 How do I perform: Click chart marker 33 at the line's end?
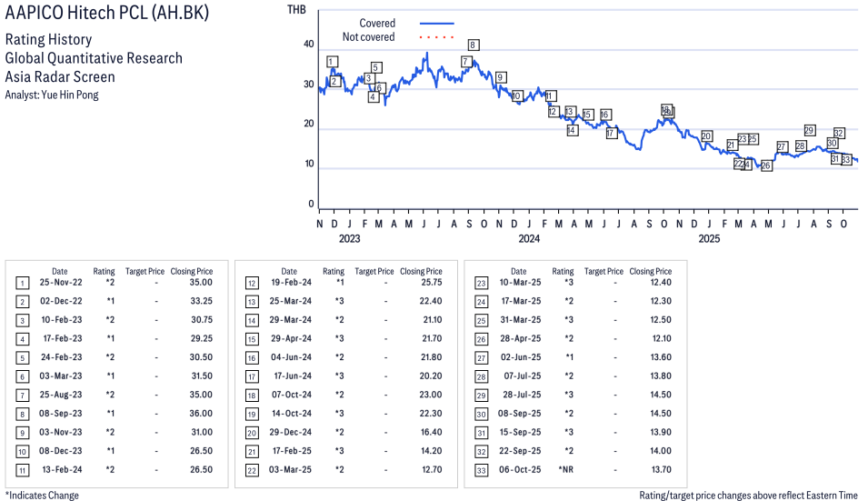point(845,160)
